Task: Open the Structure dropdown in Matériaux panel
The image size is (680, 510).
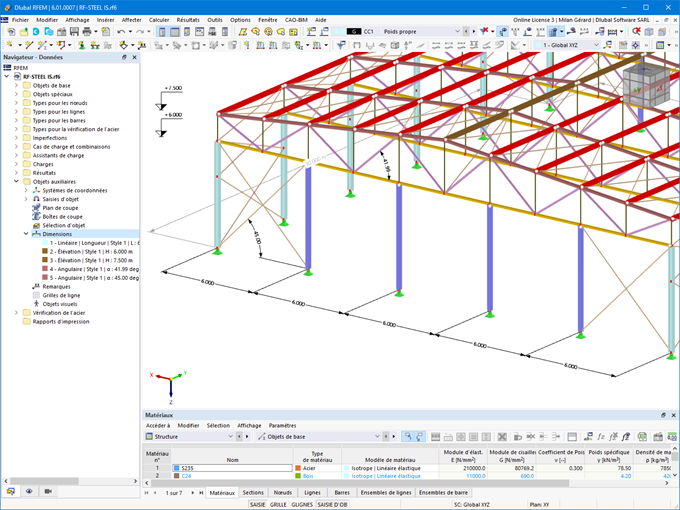Action: tap(231, 437)
